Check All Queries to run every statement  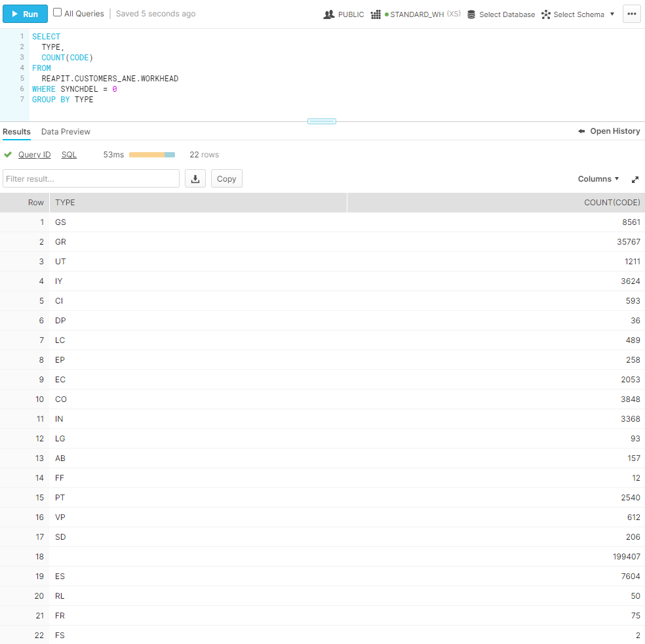(x=56, y=14)
